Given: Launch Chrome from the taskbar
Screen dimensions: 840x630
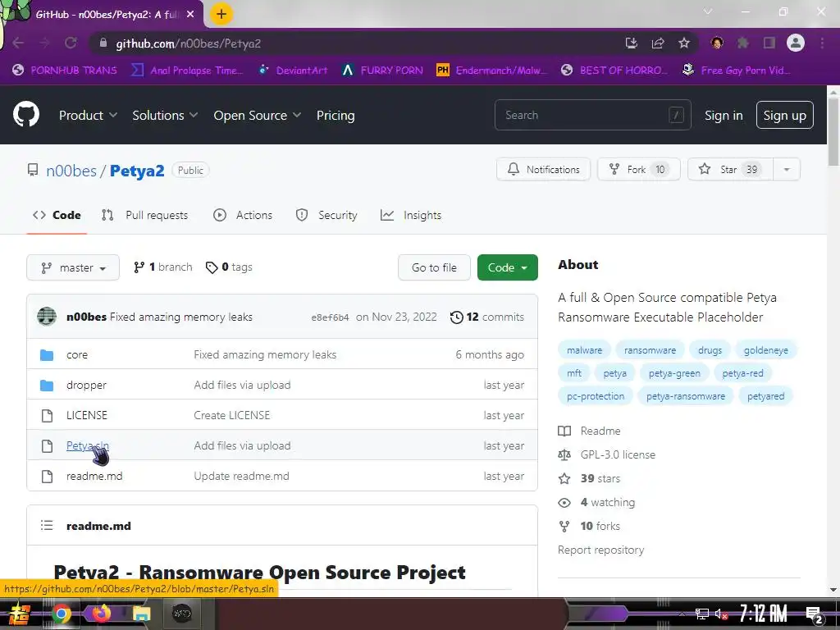Looking at the screenshot, I should click(x=61, y=614).
